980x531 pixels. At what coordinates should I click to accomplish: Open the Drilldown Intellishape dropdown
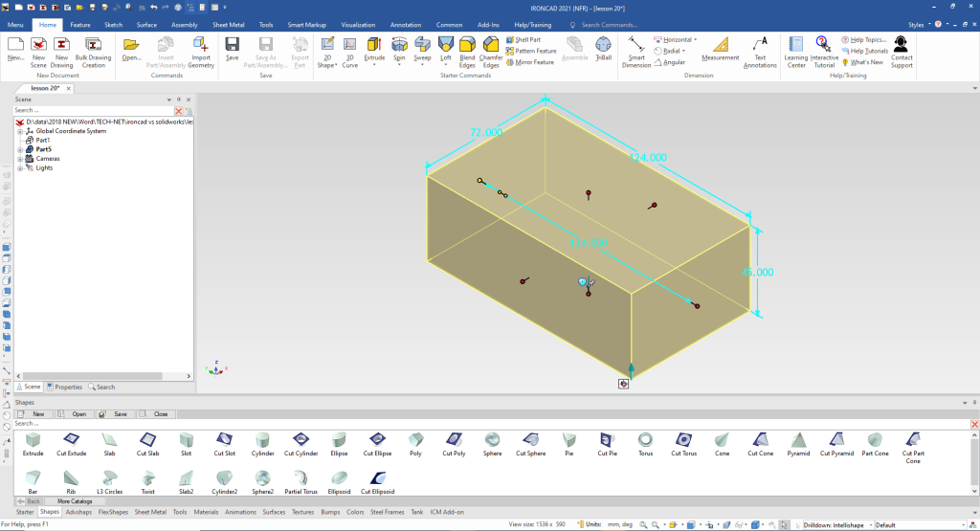870,525
